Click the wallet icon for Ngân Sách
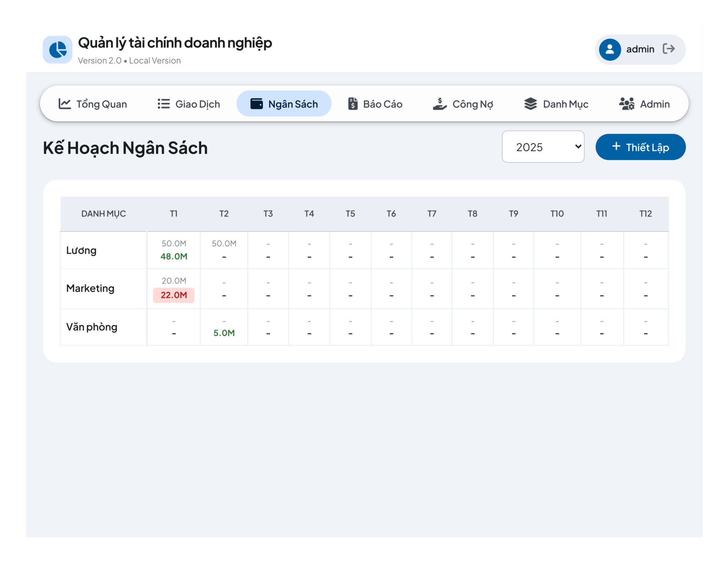The height and width of the screenshot is (563, 728). 257,104
